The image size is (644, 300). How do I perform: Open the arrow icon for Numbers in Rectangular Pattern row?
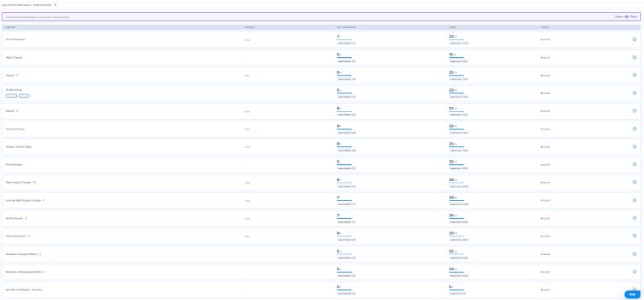coord(634,272)
